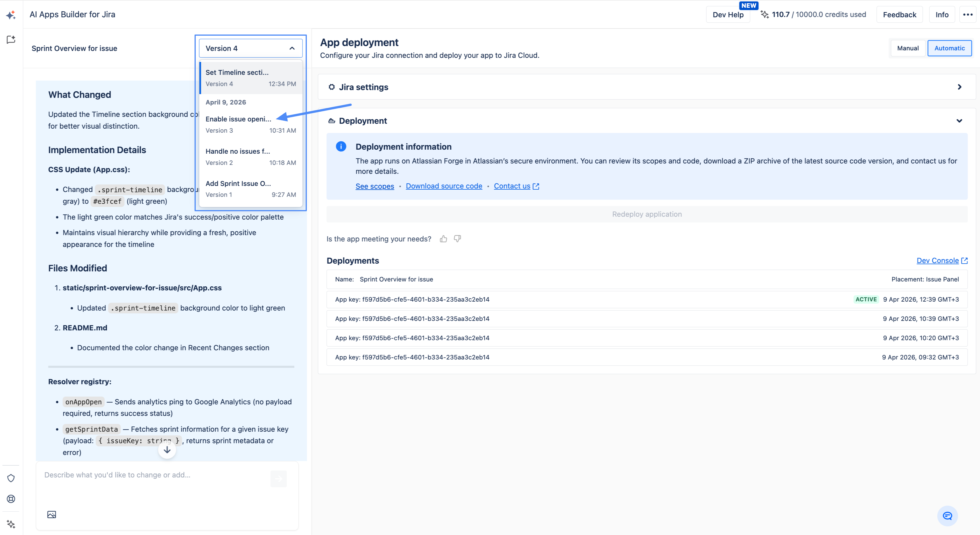The height and width of the screenshot is (535, 980).
Task: Click the thumbs up feedback icon
Action: pos(443,239)
